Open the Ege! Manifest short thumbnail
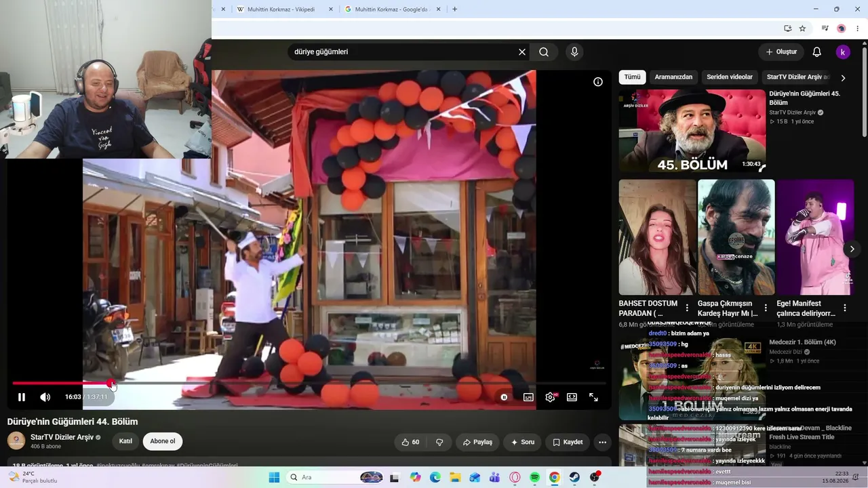 click(815, 237)
